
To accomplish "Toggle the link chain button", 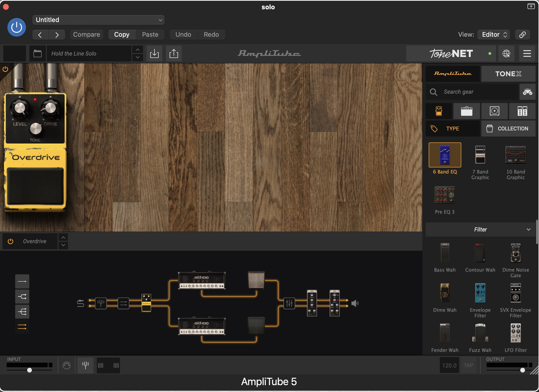I will coord(522,35).
